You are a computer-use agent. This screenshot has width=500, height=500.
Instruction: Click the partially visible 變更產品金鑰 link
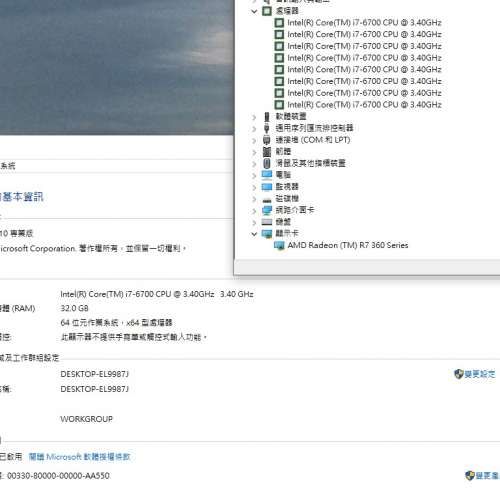point(487,475)
